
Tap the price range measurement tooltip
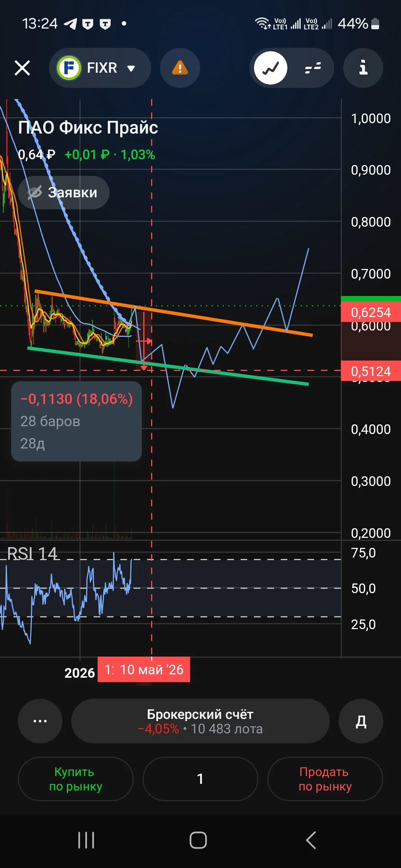pyautogui.click(x=76, y=421)
